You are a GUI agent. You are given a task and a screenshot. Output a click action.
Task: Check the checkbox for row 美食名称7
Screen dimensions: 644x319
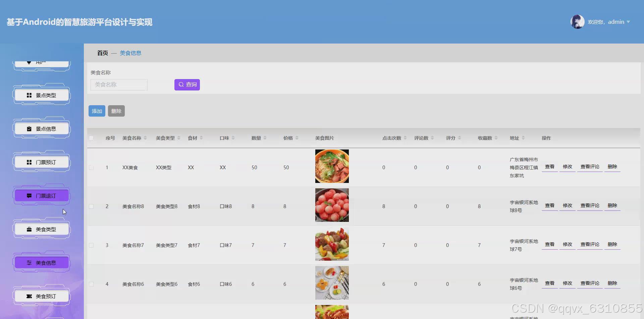click(x=91, y=245)
